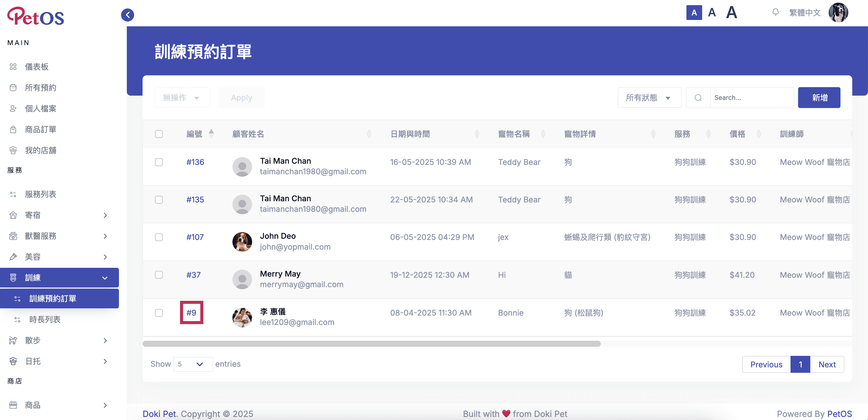This screenshot has width=868, height=420.
Task: Open the 所有狀態 status dropdown
Action: click(649, 98)
